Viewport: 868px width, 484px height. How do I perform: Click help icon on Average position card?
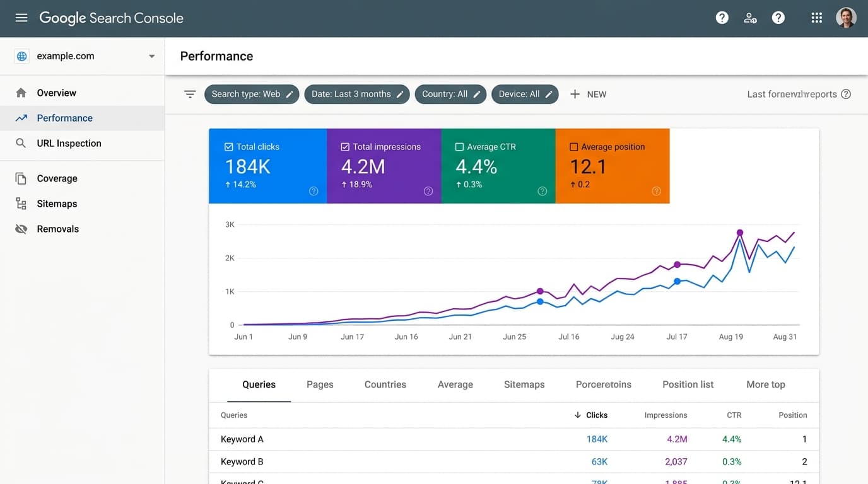click(656, 191)
